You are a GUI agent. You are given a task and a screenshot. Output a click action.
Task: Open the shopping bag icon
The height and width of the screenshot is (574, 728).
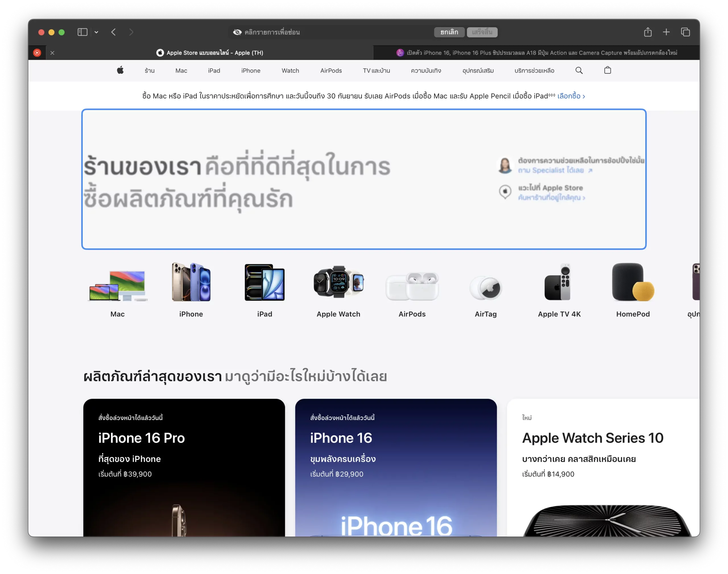607,70
